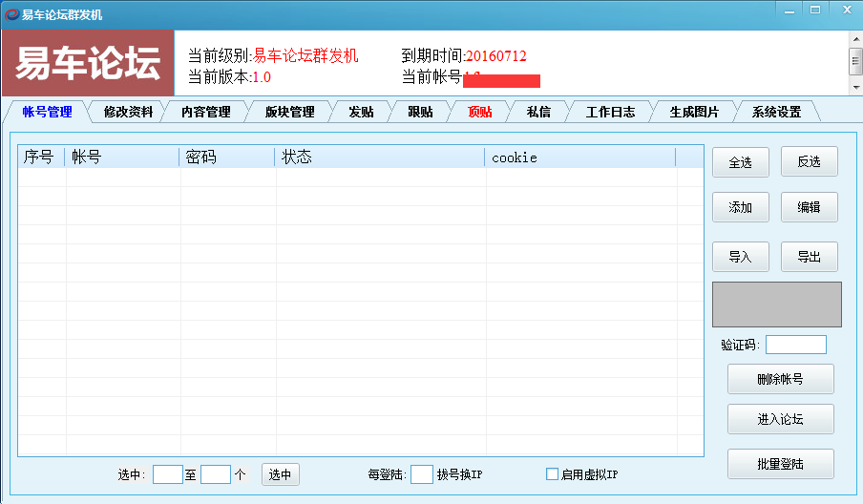Click the version value 1.0
The image size is (863, 504).
click(262, 77)
